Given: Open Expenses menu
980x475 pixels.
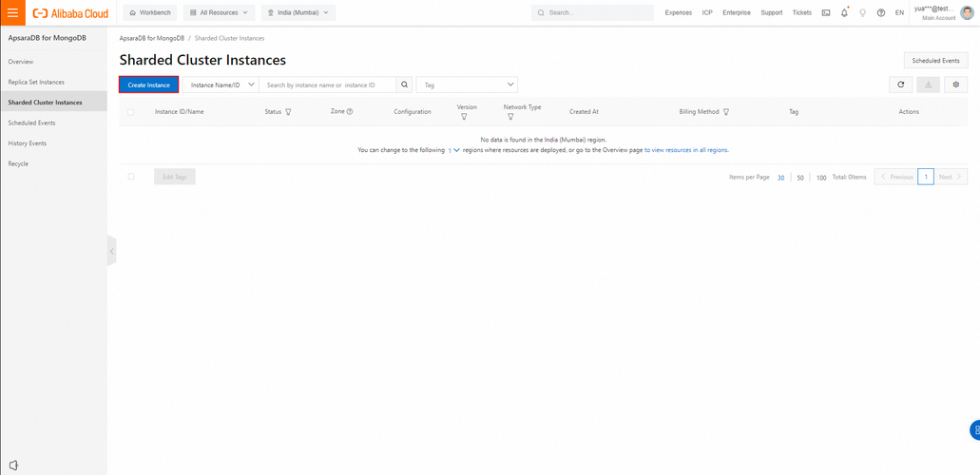Looking at the screenshot, I should (678, 12).
